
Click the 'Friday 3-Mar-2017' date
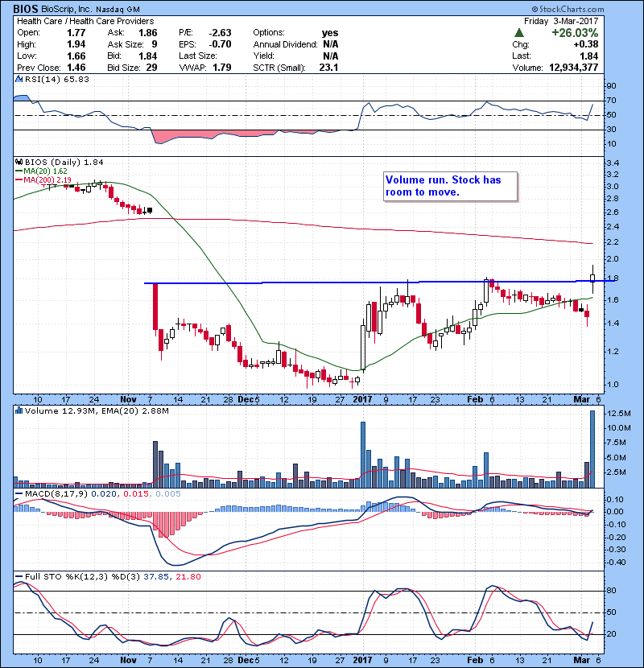pyautogui.click(x=561, y=21)
